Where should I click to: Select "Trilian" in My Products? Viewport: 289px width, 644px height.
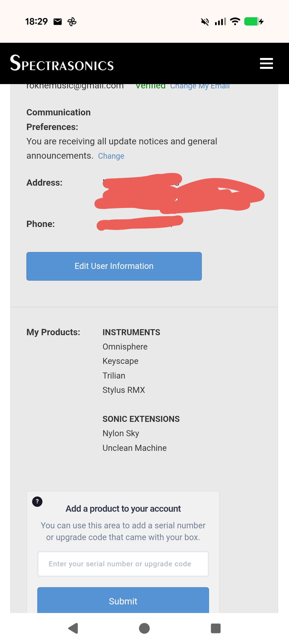[x=114, y=376]
